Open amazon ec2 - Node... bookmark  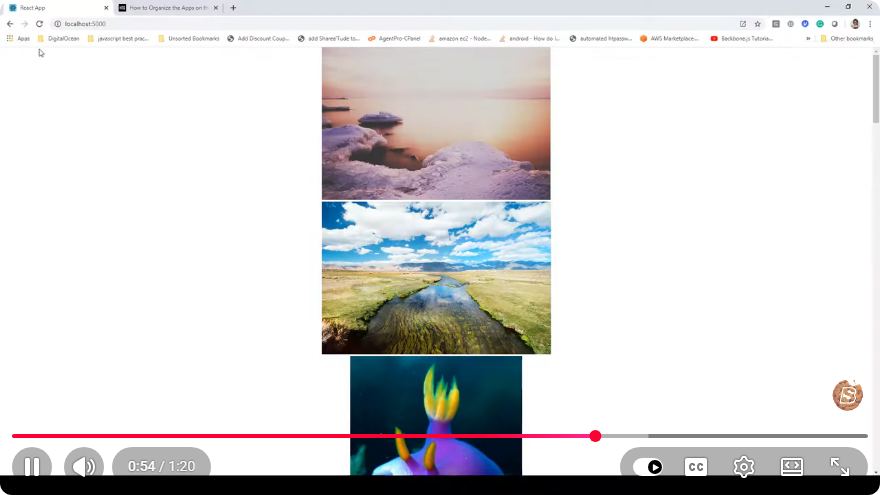460,38
